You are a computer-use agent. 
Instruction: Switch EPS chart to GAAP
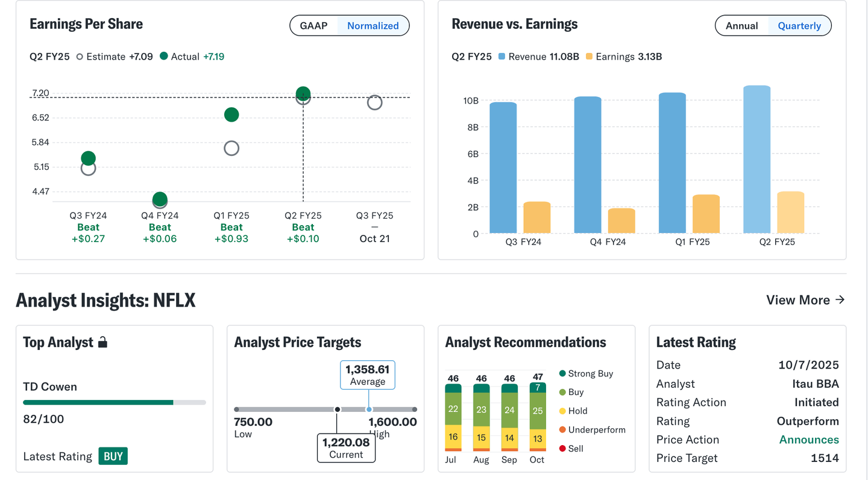313,26
